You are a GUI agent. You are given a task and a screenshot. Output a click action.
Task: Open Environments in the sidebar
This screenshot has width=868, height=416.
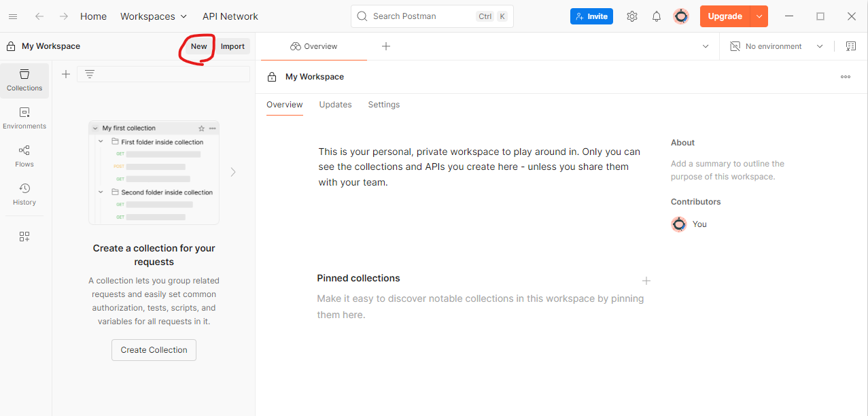24,119
